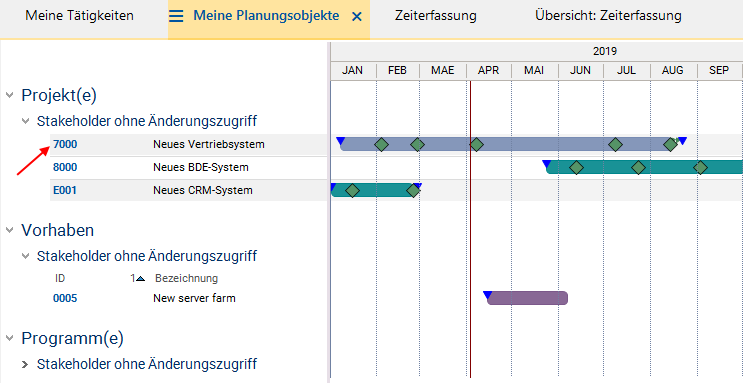The image size is (743, 383).
Task: Click the Programm(e) section heading
Action: coord(72,338)
